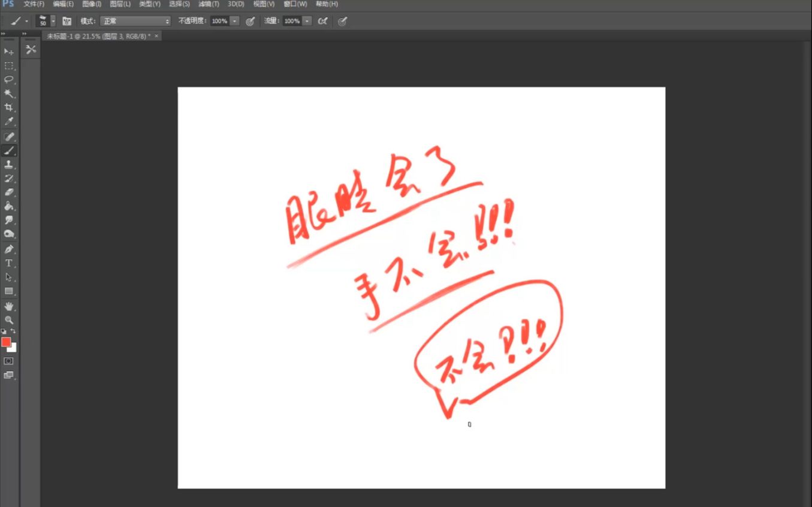Viewport: 812px width, 507px height.
Task: Open the 滤镜(T) menu
Action: pyautogui.click(x=209, y=4)
